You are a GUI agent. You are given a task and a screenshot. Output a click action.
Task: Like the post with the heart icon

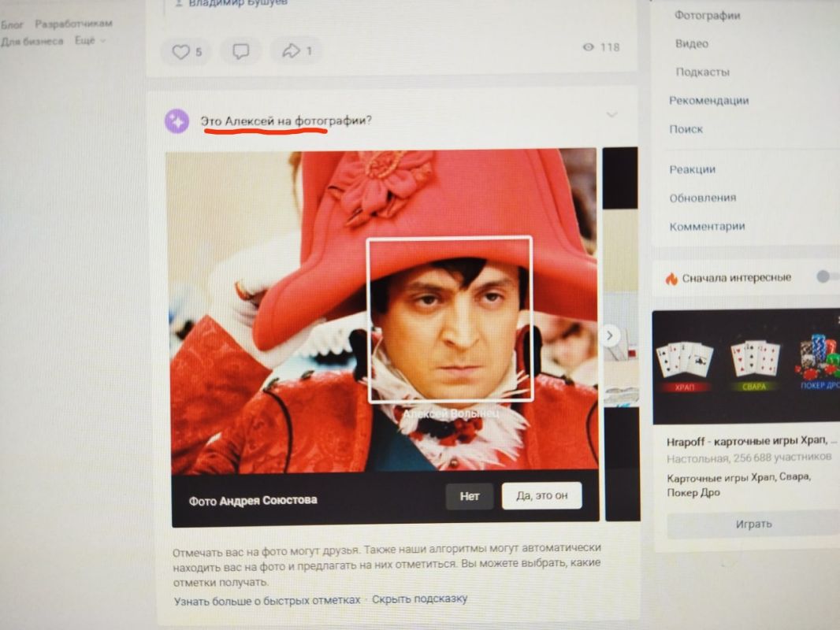180,51
